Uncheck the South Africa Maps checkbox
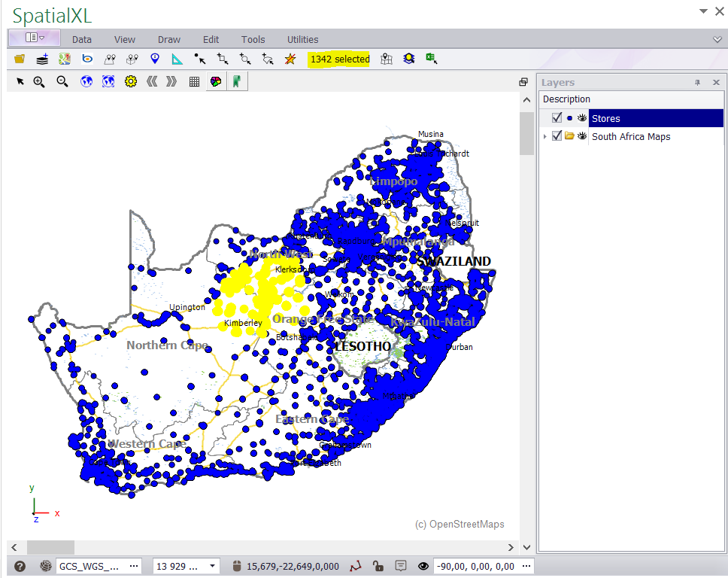The image size is (728, 578). pos(557,136)
